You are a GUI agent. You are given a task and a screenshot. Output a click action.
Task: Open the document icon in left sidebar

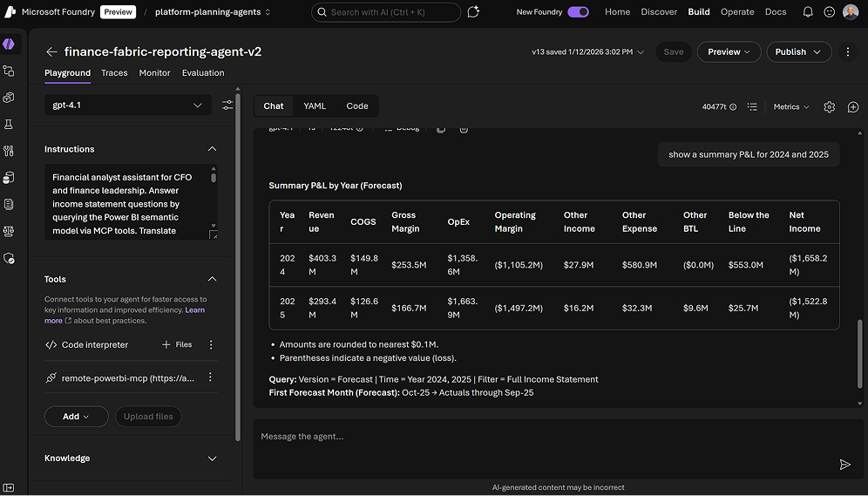(9, 204)
